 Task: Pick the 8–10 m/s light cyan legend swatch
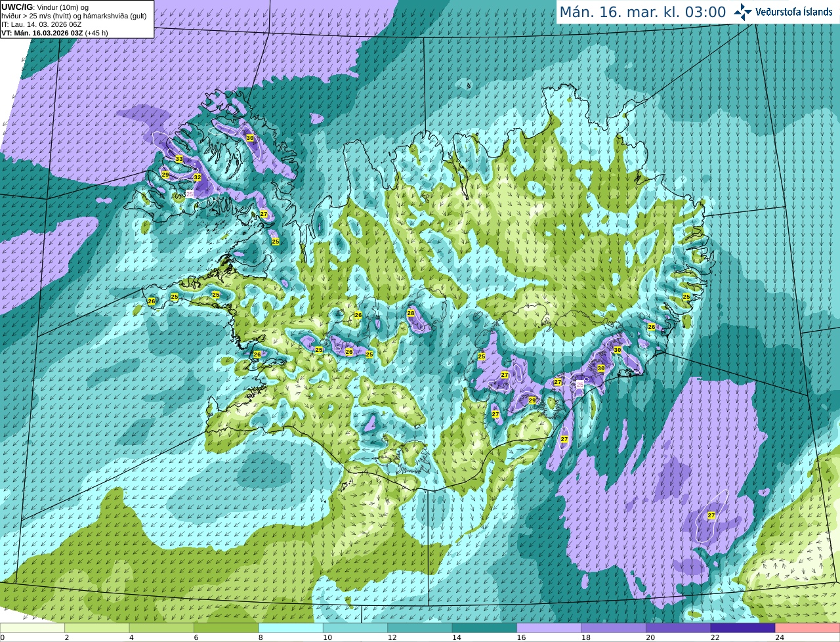[x=291, y=628]
